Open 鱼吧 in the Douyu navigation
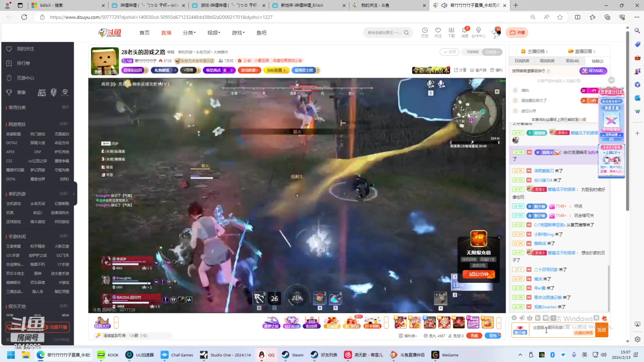 pos(261,33)
